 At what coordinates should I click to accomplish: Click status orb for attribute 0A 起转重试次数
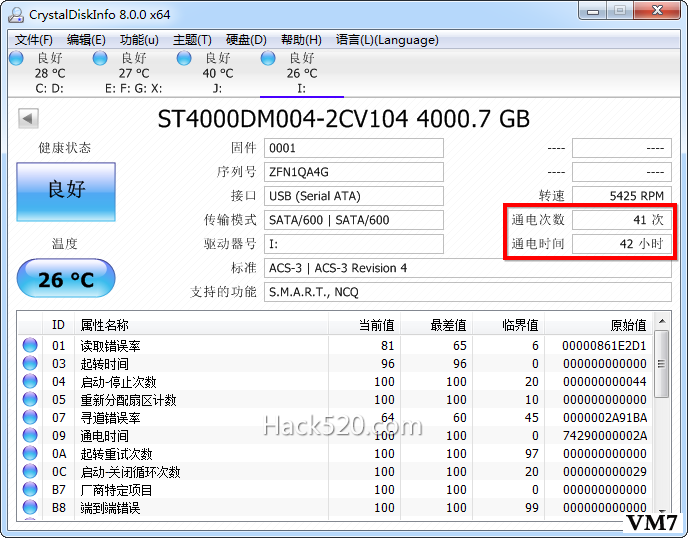[30, 453]
